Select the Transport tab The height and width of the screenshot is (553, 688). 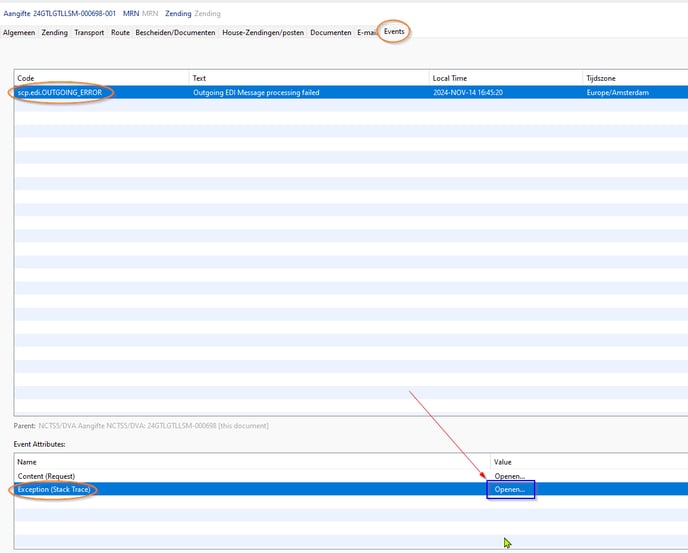click(x=89, y=32)
